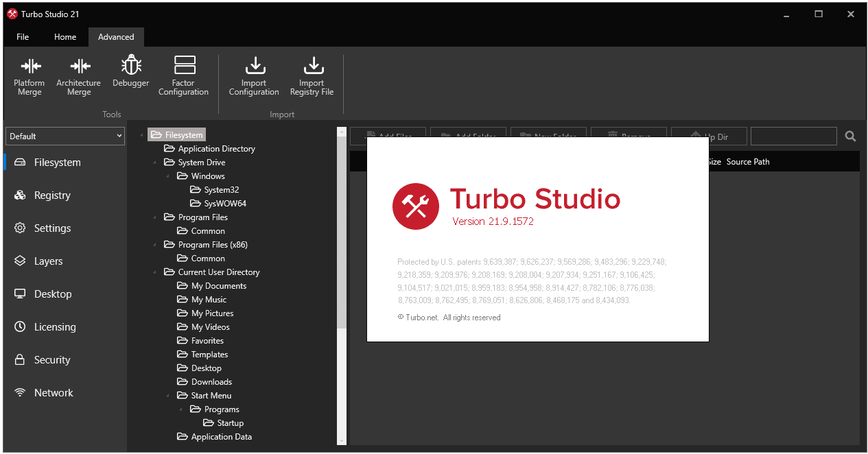Collapse the Start Menu folder node

click(x=168, y=396)
